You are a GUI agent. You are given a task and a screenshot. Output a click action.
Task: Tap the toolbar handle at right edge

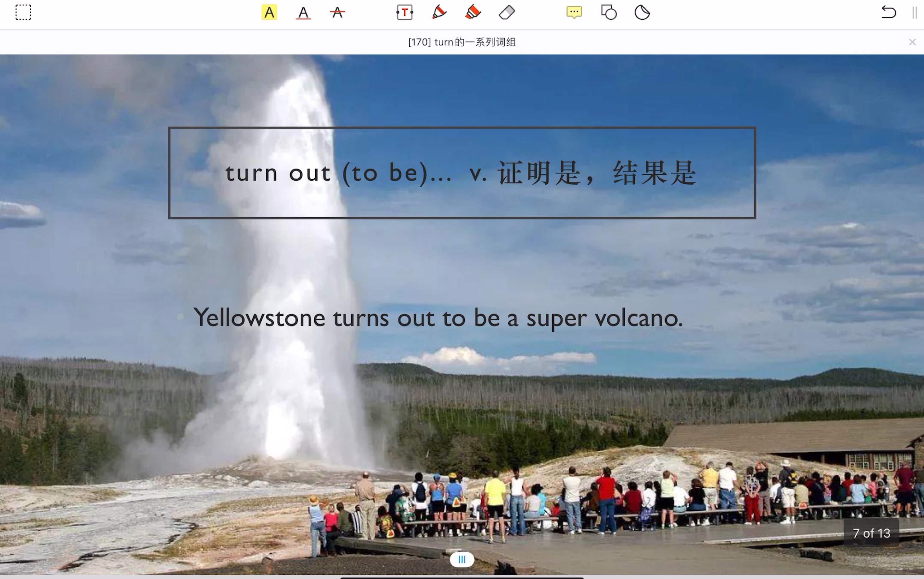tap(915, 12)
